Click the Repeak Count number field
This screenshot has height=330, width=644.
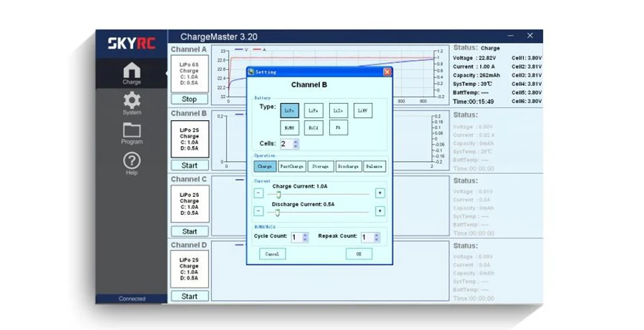coord(368,237)
